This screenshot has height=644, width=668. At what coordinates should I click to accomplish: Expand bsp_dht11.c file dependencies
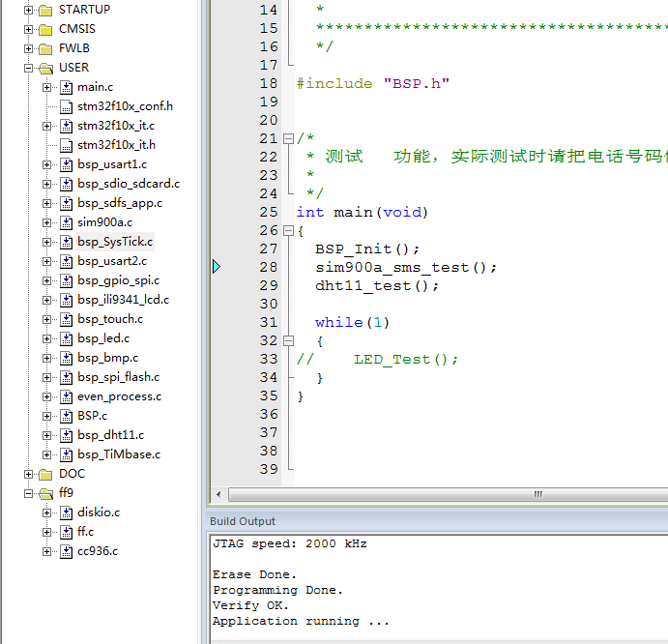tap(46, 435)
